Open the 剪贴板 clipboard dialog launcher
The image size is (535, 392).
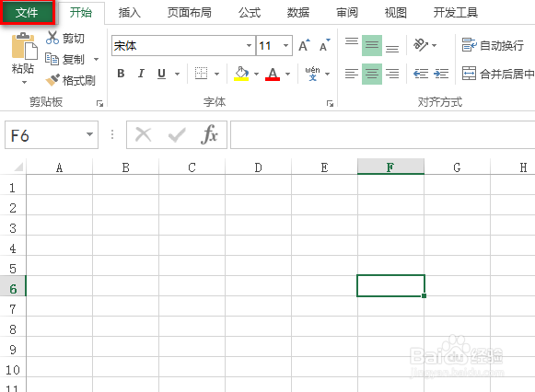coord(99,103)
